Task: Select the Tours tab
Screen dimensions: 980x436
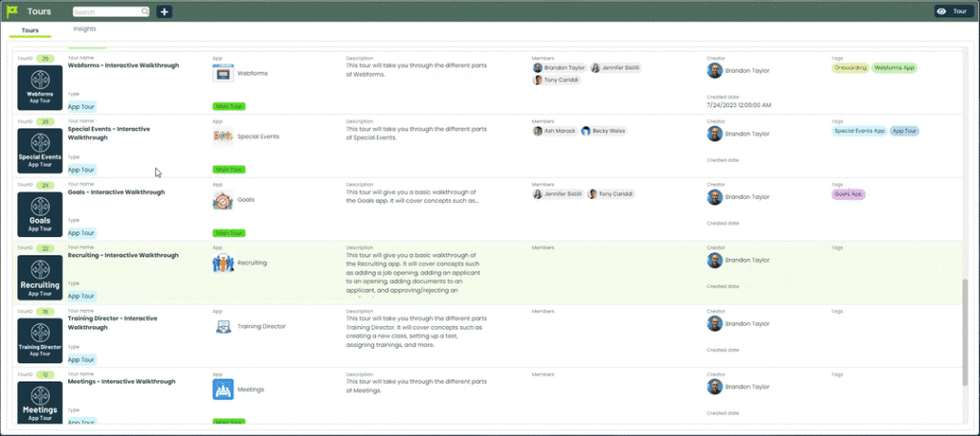Action: pos(30,30)
